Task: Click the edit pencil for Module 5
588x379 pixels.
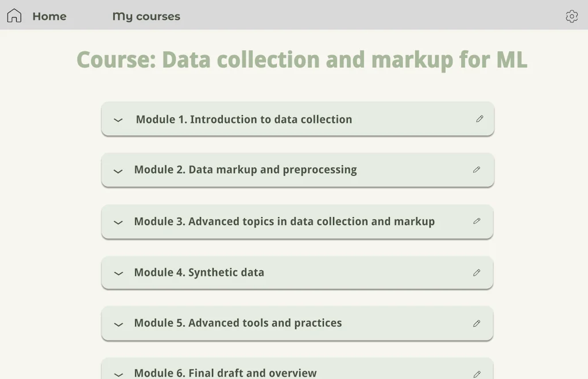Action: coord(477,323)
